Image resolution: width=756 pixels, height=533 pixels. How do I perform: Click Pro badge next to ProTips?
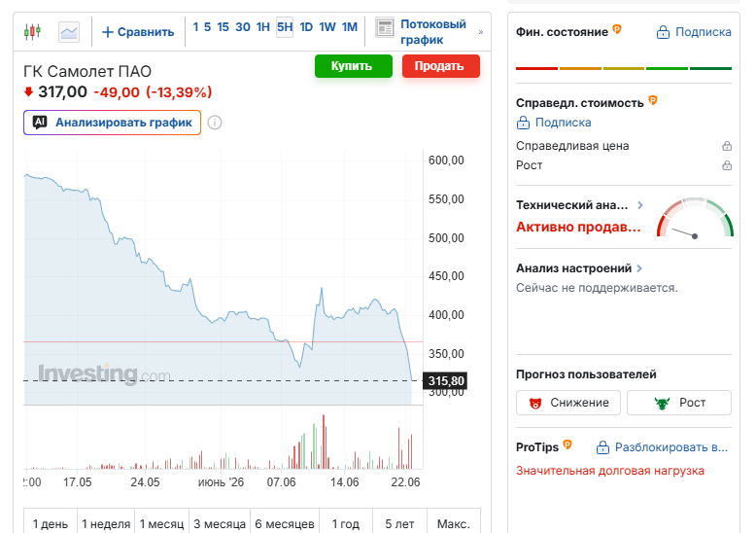coord(567,444)
